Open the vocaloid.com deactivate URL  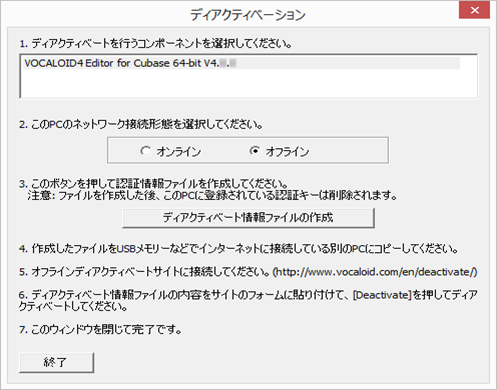(x=375, y=272)
